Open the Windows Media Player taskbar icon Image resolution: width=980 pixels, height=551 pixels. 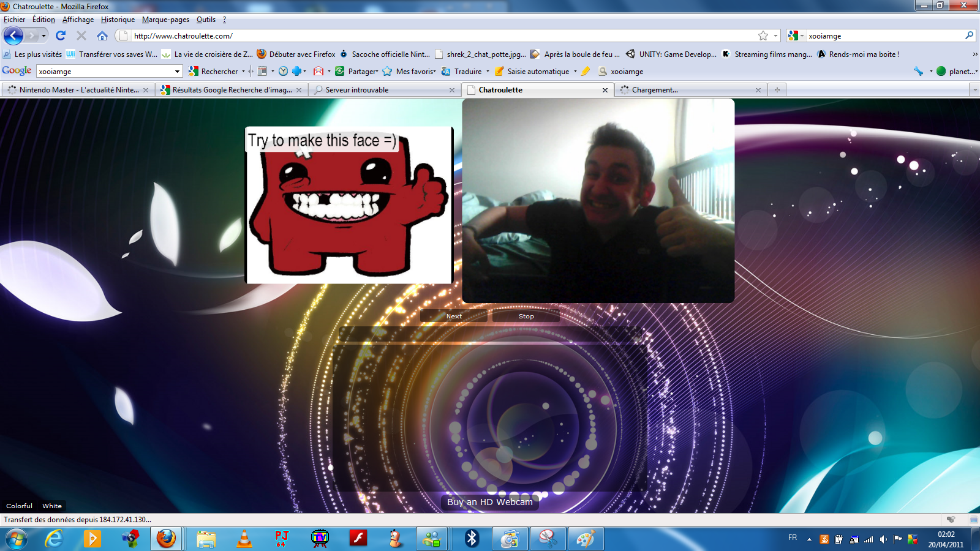[92, 539]
